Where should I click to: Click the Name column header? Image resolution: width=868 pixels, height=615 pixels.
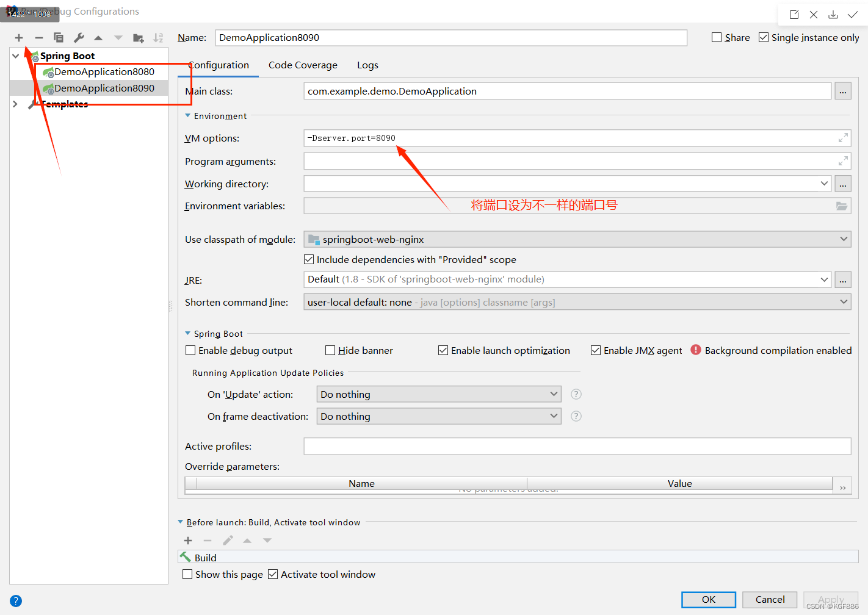(x=362, y=483)
